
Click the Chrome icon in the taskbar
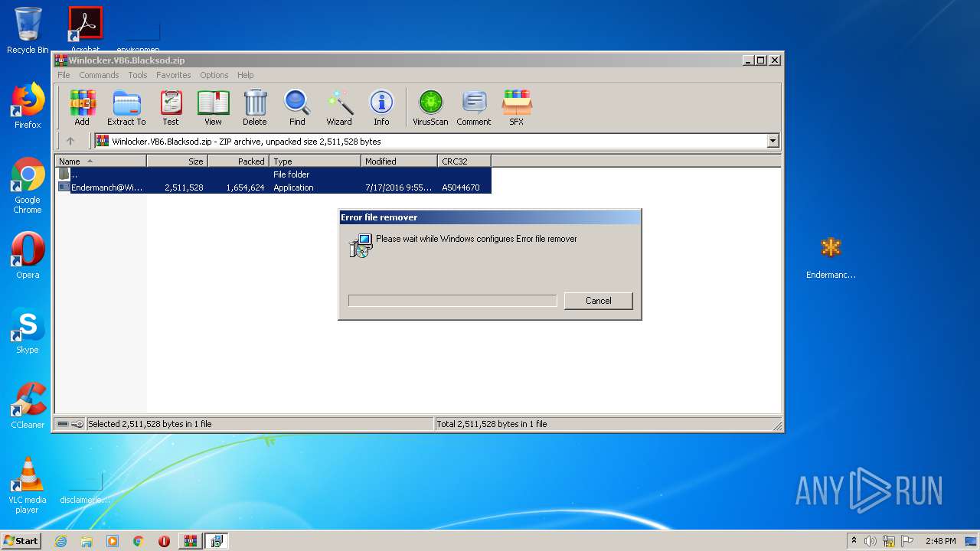pos(139,541)
